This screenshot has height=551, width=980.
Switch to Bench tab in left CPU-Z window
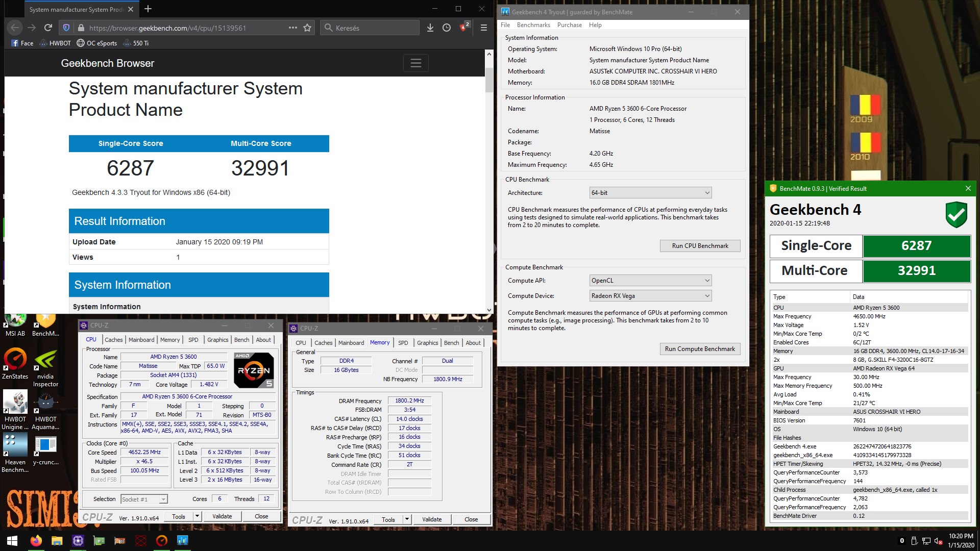[x=241, y=339]
